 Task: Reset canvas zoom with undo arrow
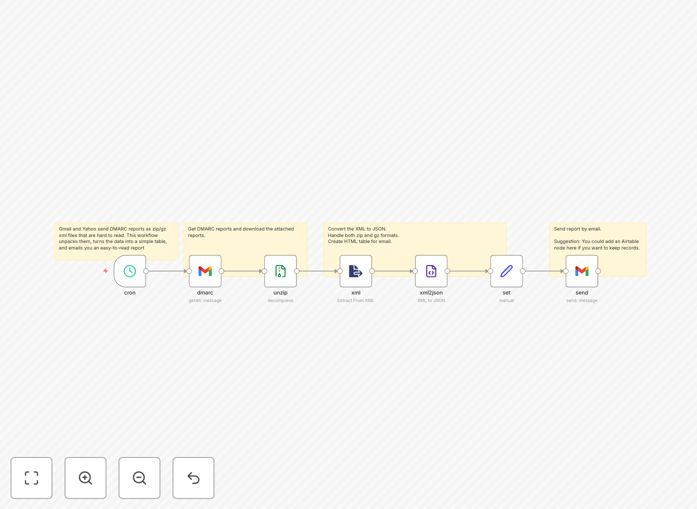tap(193, 478)
